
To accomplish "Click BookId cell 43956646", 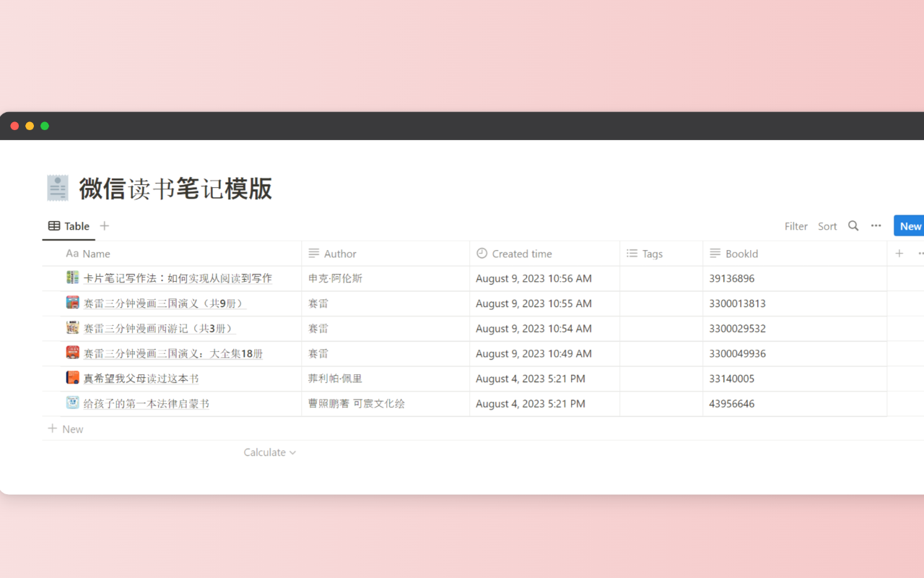I will coord(795,403).
